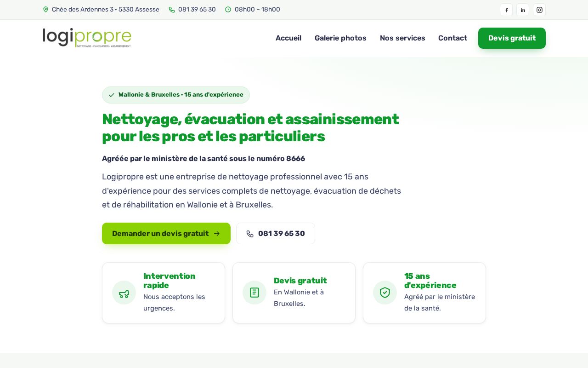This screenshot has width=588, height=368.
Task: Click Demander un devis gratuit button
Action: coord(166,234)
